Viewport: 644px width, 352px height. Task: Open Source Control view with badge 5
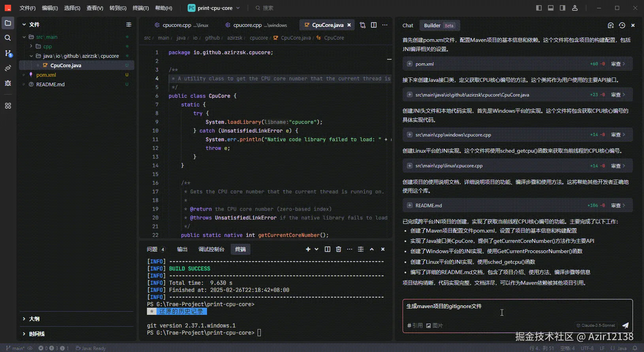(x=8, y=53)
